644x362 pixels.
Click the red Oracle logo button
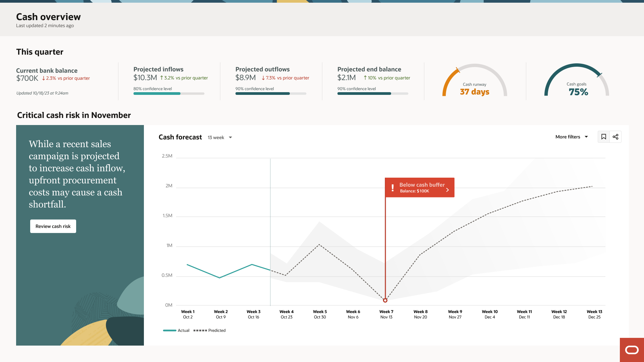click(632, 350)
